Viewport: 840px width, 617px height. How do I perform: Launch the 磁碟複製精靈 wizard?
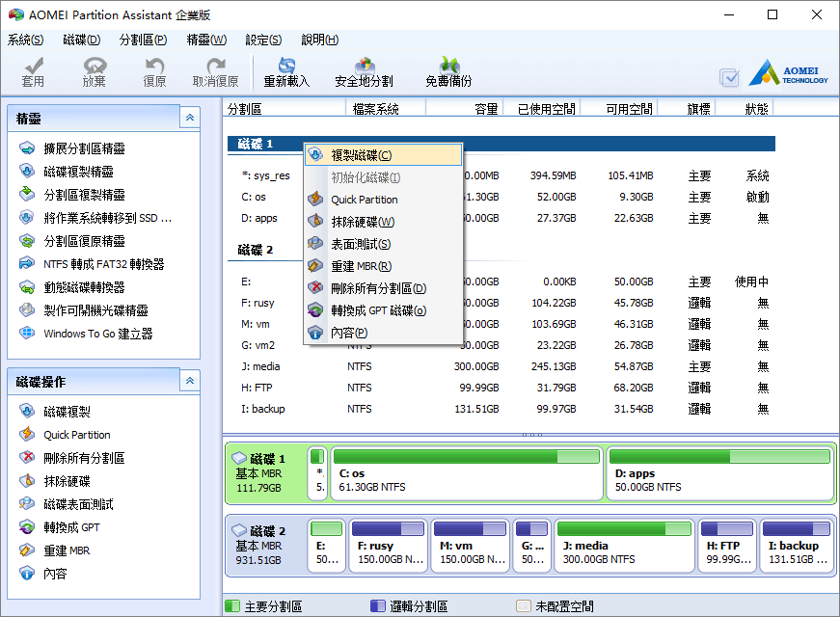click(66, 172)
